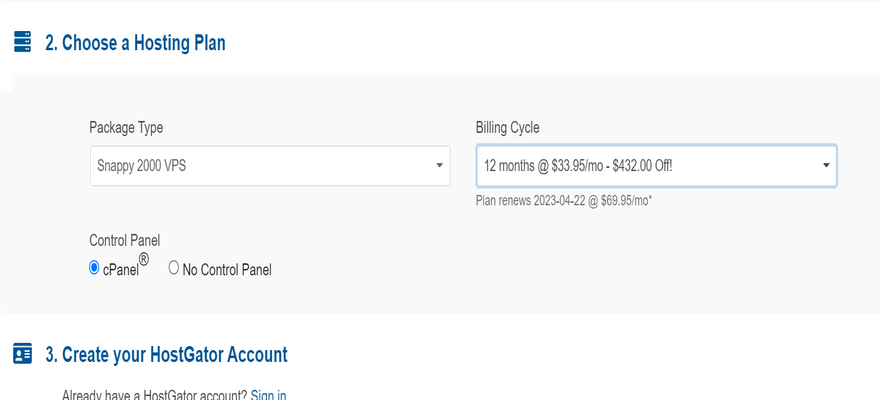The width and height of the screenshot is (880, 400).
Task: Expand Billing Cycle using its dropdown arrow
Action: [826, 165]
